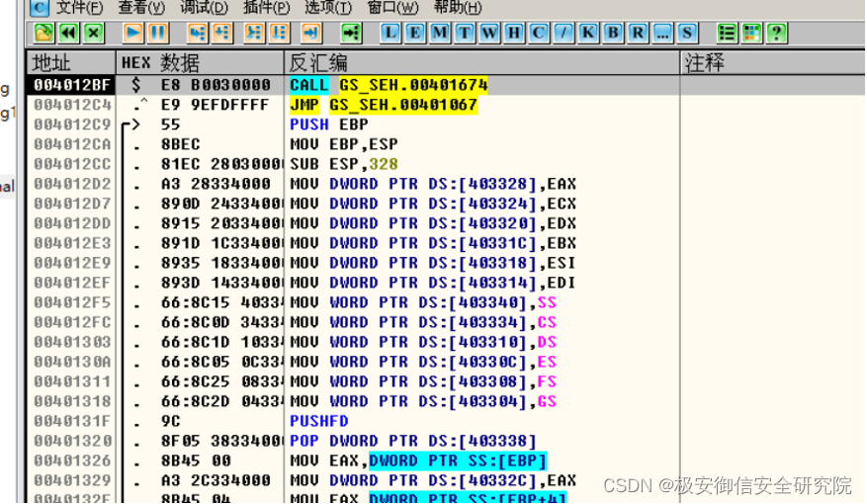Open the 选项(T) menu

327,7
